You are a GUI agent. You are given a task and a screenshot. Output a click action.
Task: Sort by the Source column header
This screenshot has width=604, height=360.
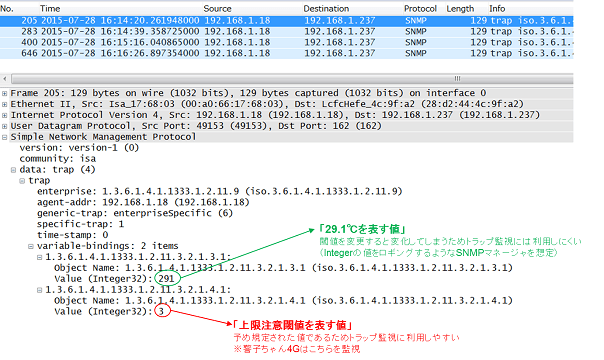pyautogui.click(x=217, y=8)
